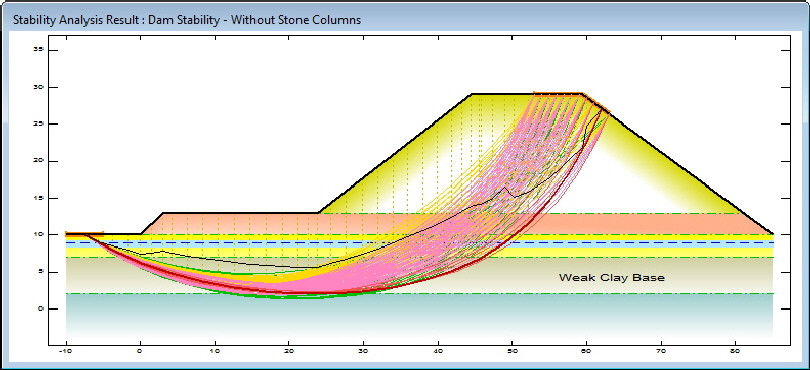Click the y-axis tick label '20'
The image size is (810, 370).
[x=38, y=161]
